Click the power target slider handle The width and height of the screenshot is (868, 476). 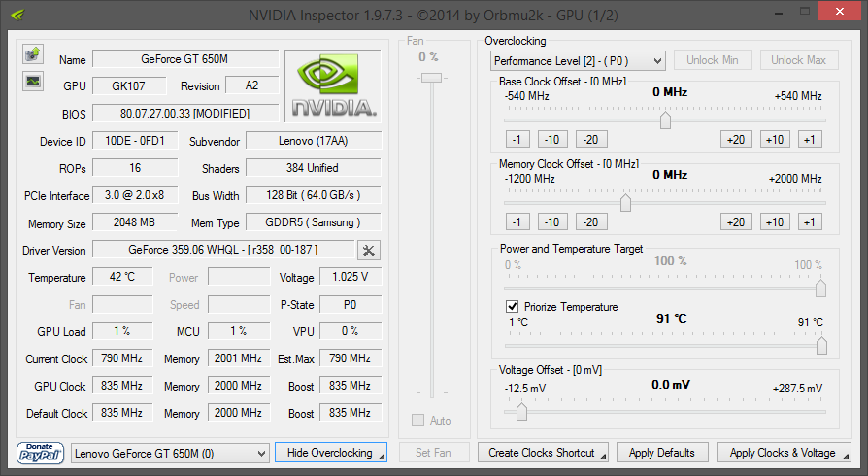coord(821,289)
